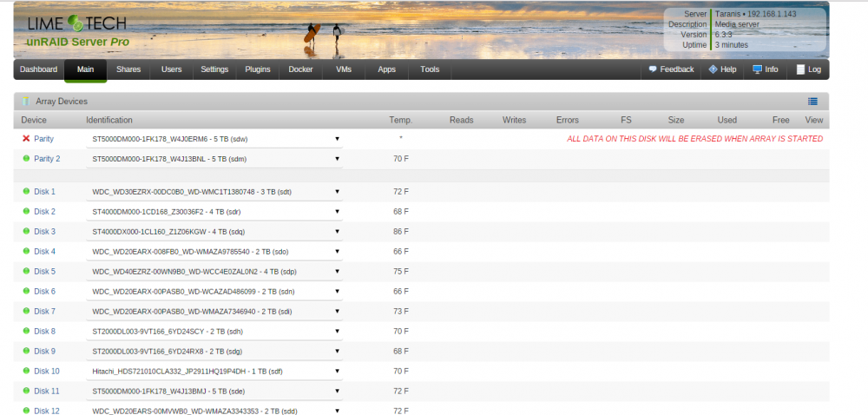This screenshot has width=868, height=415.
Task: Open the Disk 3 settings link
Action: 45,231
